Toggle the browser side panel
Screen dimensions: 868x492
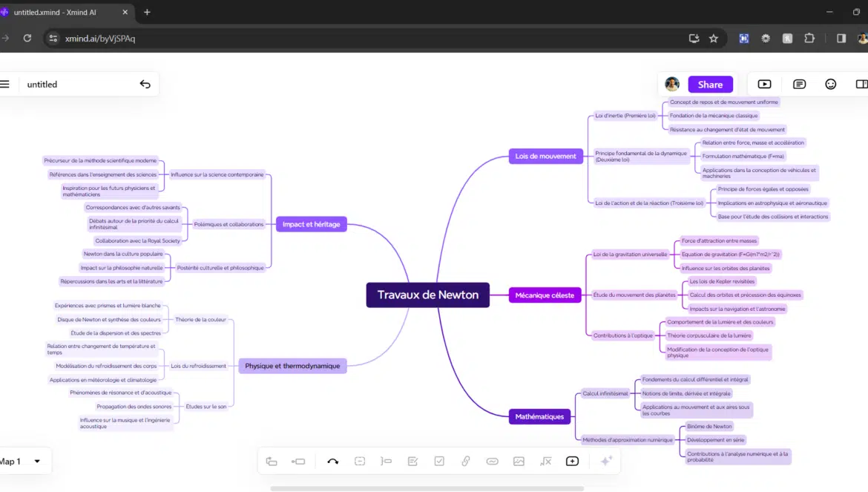[x=841, y=39]
